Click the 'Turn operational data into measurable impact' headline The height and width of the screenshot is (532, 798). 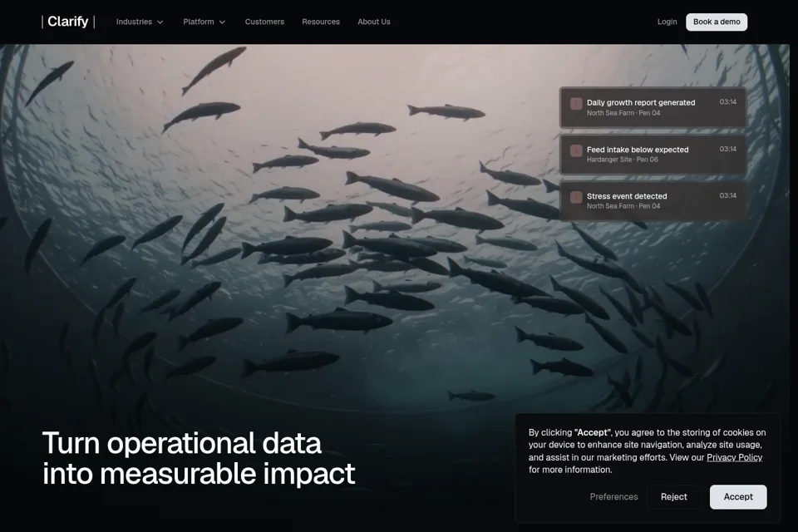tap(199, 458)
